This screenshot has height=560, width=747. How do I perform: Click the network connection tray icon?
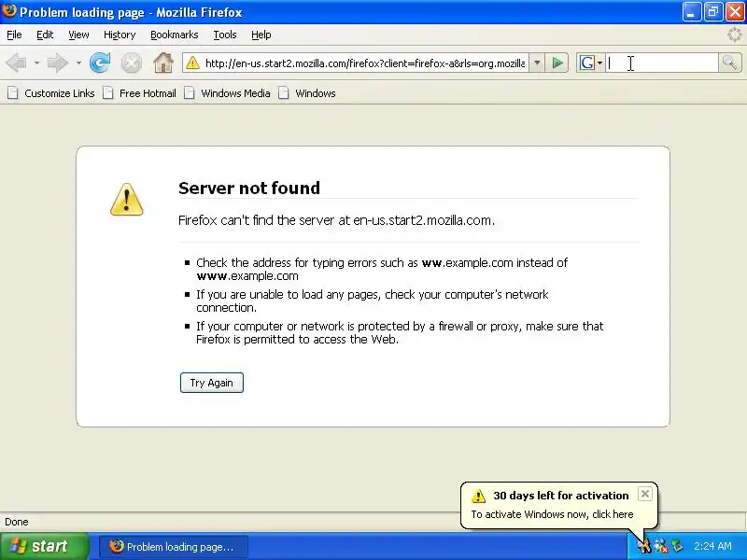pos(661,546)
